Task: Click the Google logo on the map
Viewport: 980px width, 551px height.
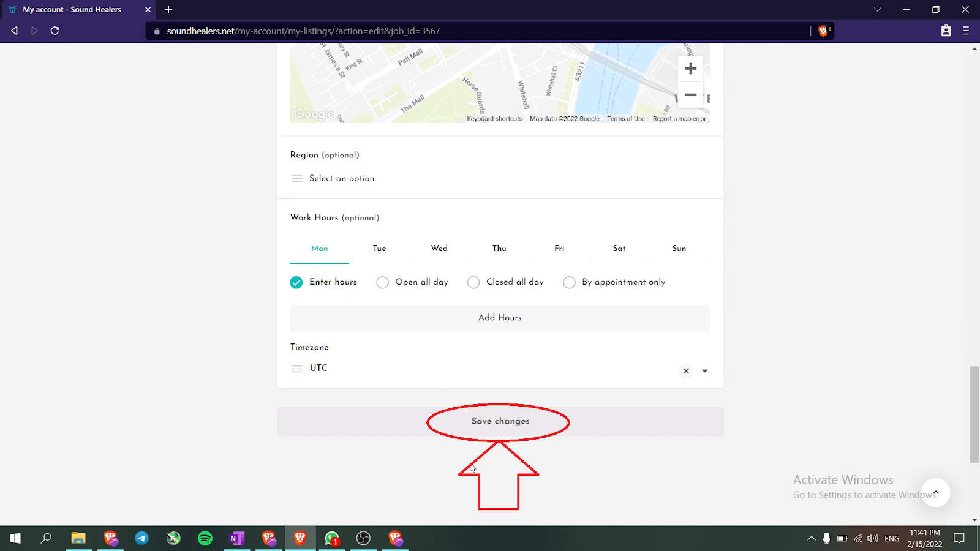Action: [x=314, y=114]
